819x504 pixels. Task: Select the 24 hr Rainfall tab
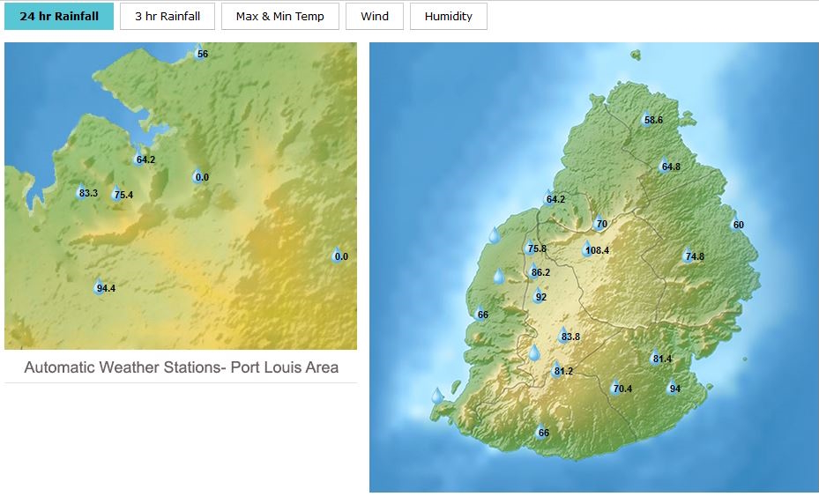pyautogui.click(x=59, y=16)
